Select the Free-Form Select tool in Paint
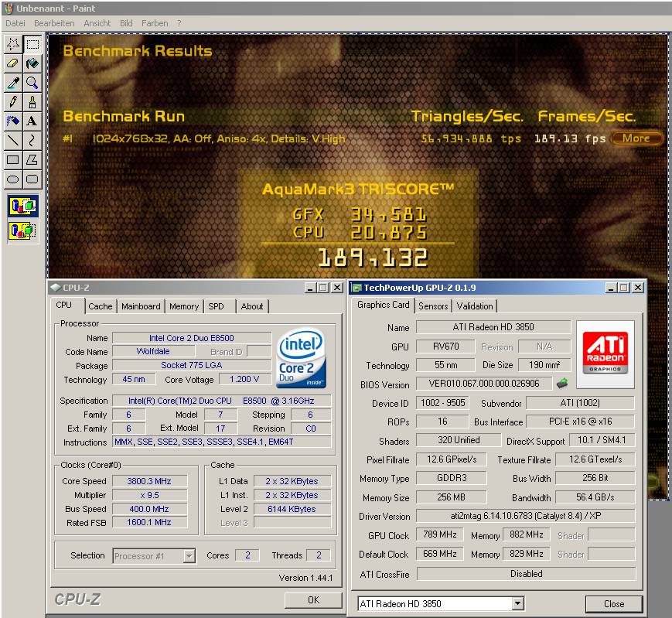 13,44
